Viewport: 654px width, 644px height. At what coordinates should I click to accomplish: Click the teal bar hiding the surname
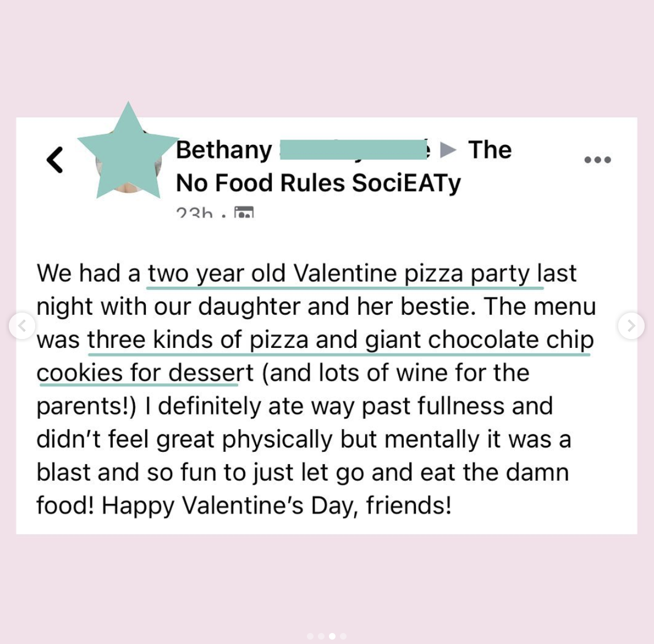coord(355,150)
